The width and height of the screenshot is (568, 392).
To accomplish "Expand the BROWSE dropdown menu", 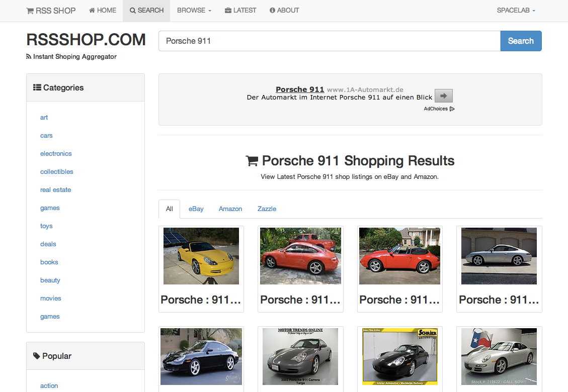I will [x=194, y=11].
